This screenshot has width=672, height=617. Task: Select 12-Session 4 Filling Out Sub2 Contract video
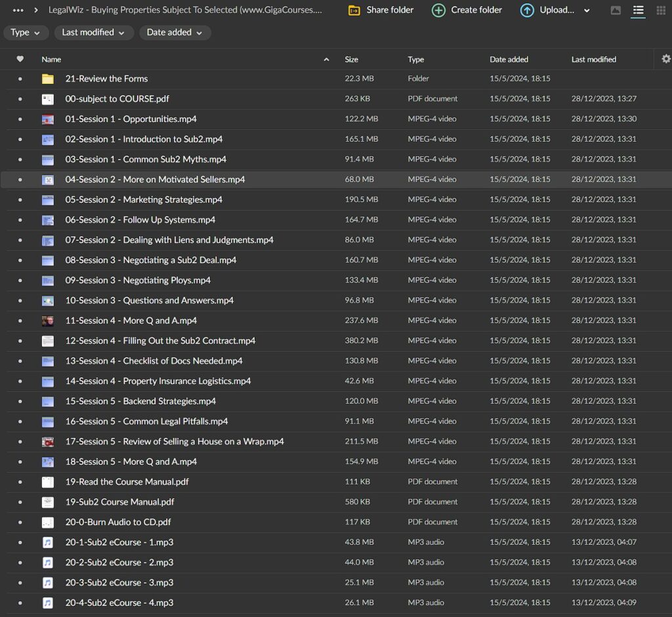160,341
